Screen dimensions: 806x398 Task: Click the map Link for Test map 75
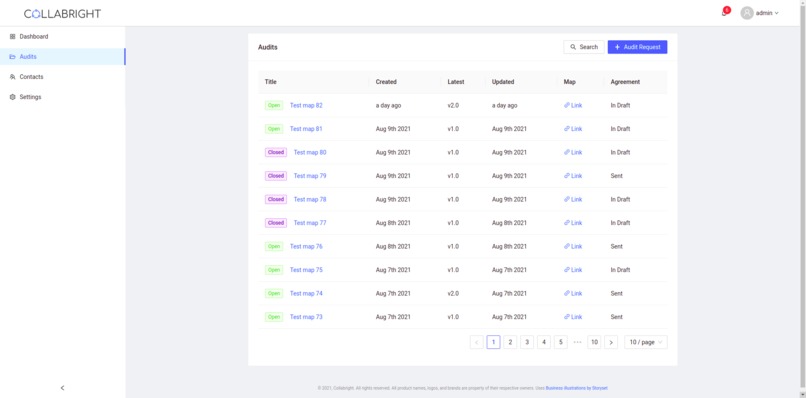(x=573, y=270)
